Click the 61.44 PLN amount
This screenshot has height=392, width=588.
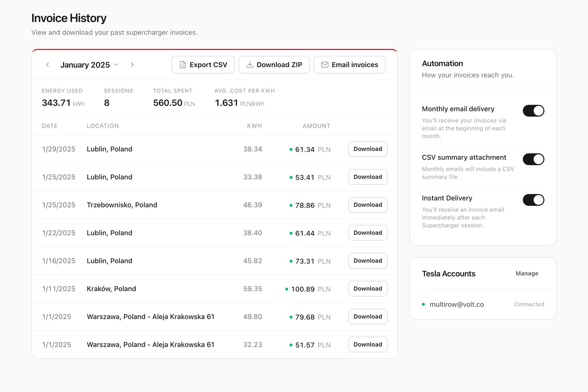pos(310,233)
